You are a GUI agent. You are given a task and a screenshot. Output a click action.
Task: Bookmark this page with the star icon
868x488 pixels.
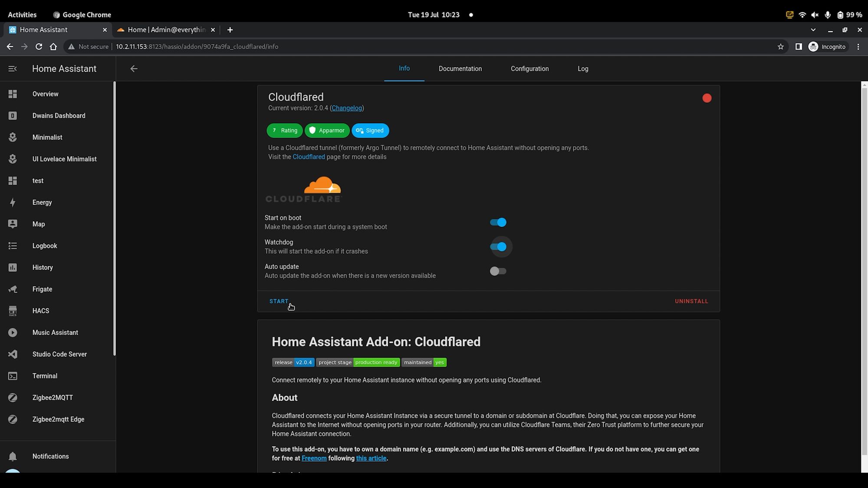click(x=781, y=46)
